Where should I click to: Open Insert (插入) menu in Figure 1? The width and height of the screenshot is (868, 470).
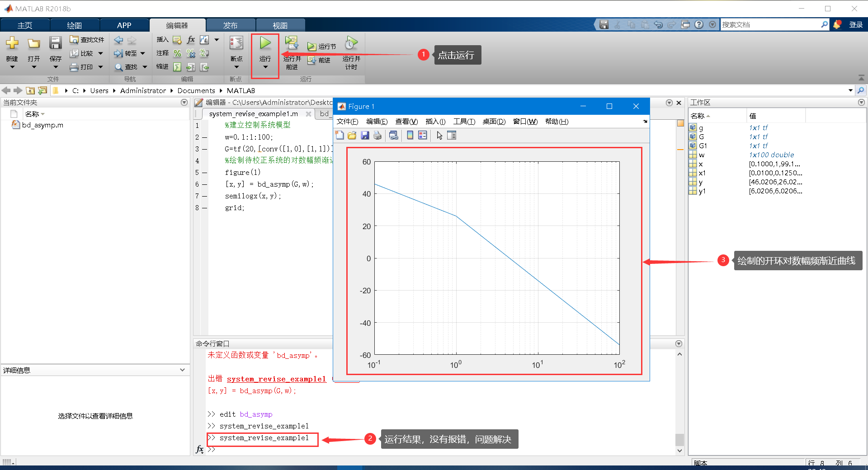click(435, 121)
